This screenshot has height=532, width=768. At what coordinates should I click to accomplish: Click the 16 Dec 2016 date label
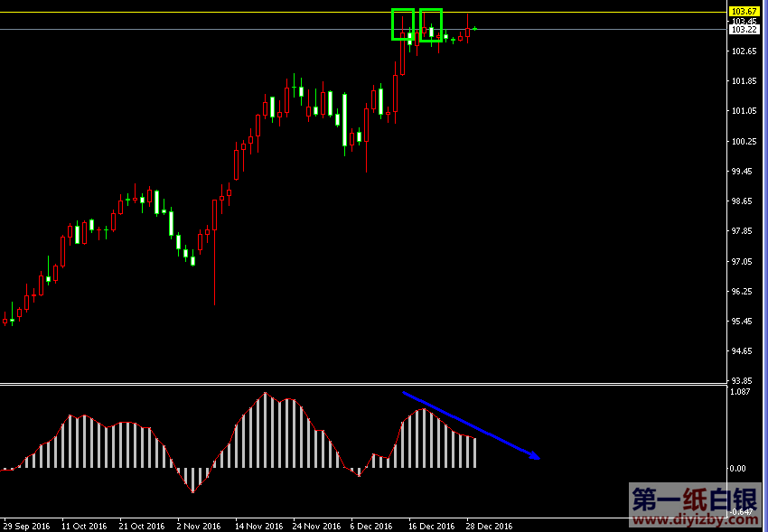(x=431, y=526)
